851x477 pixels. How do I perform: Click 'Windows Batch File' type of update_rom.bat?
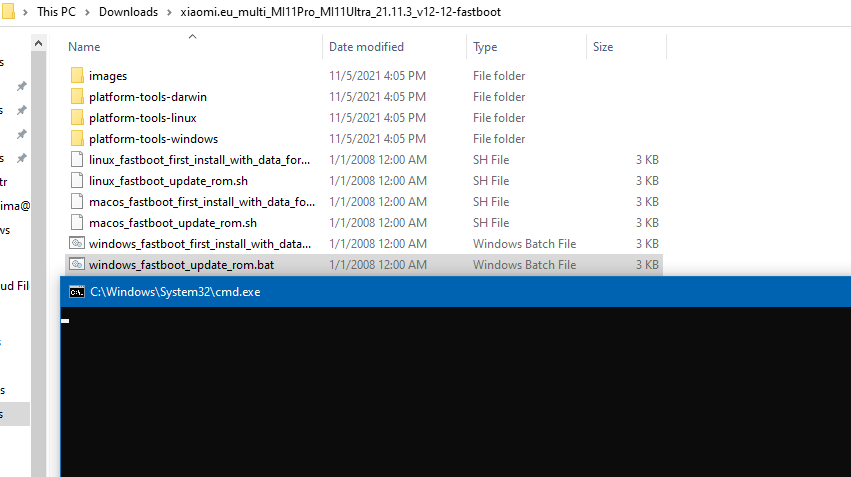tap(524, 265)
